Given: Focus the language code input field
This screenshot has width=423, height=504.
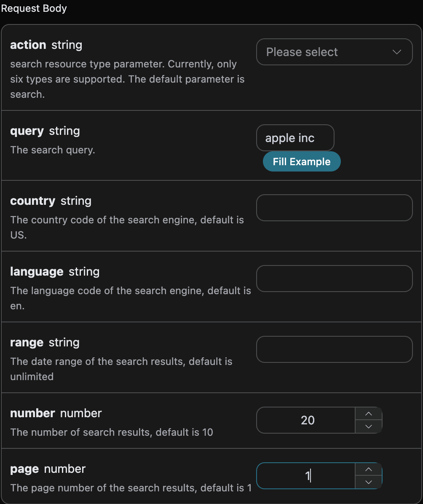Looking at the screenshot, I should tap(334, 279).
